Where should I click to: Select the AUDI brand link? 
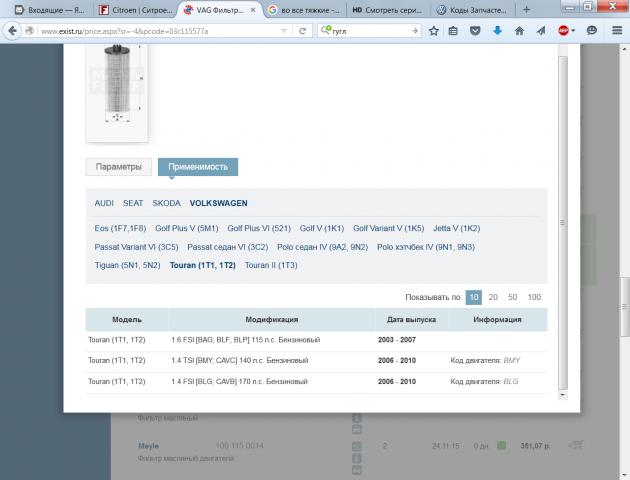click(104, 203)
